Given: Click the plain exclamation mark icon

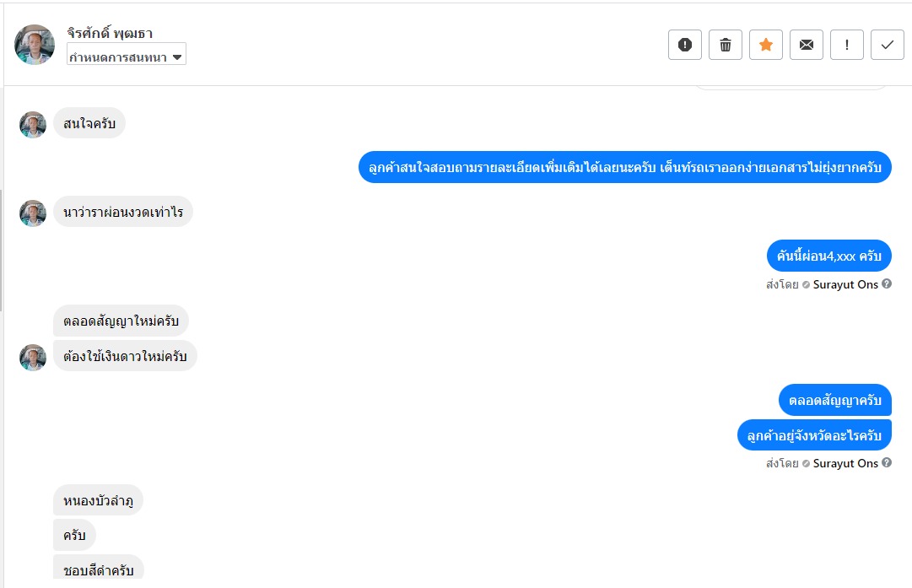Looking at the screenshot, I should (846, 45).
